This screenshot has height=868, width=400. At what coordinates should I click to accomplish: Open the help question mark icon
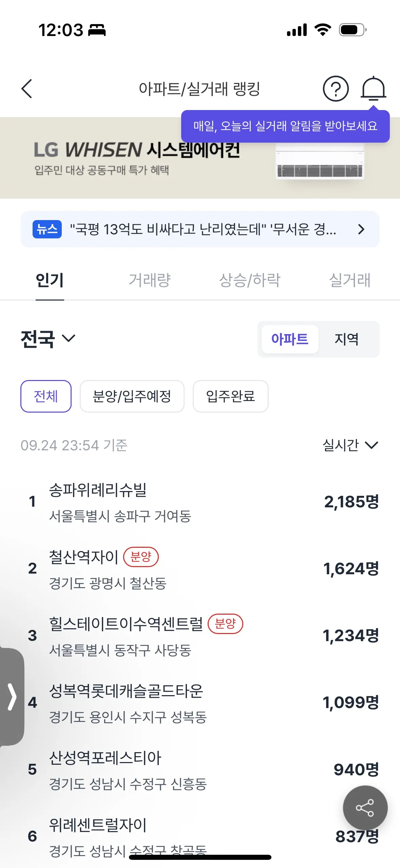(336, 89)
